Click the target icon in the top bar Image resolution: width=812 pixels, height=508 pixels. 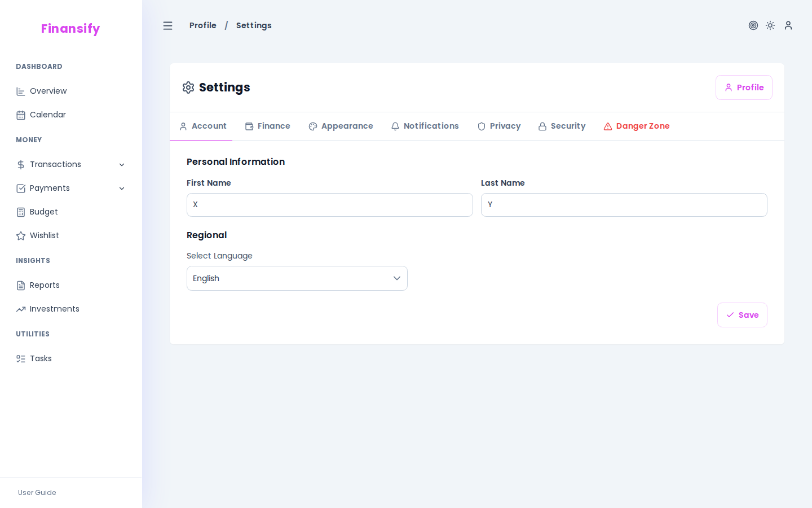point(753,25)
